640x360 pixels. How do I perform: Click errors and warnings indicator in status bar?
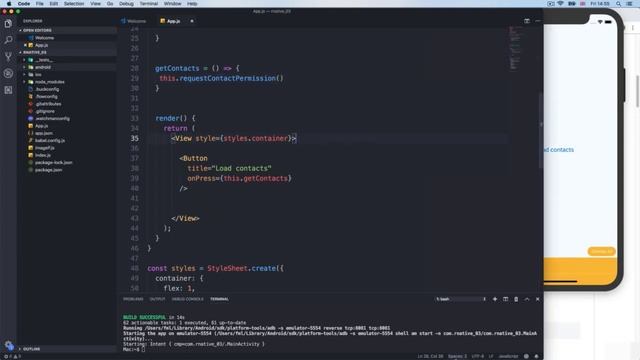[x=12, y=356]
